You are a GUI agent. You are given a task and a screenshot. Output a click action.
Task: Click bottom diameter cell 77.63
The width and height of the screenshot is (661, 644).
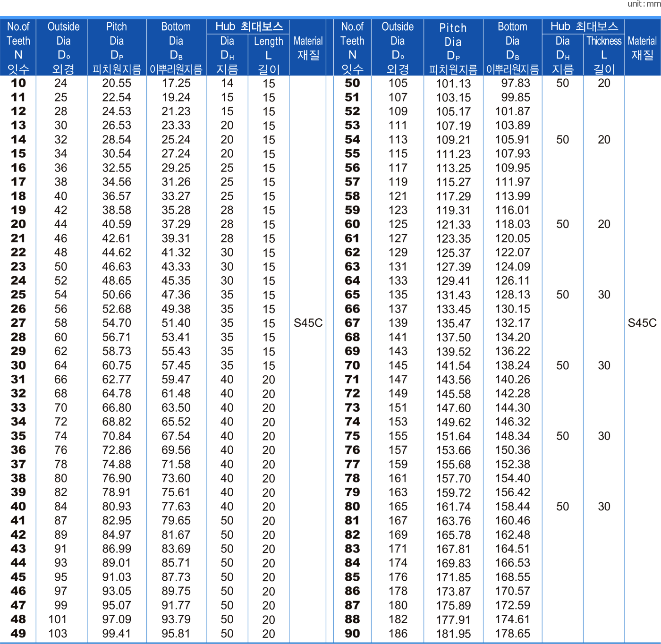[x=176, y=507]
